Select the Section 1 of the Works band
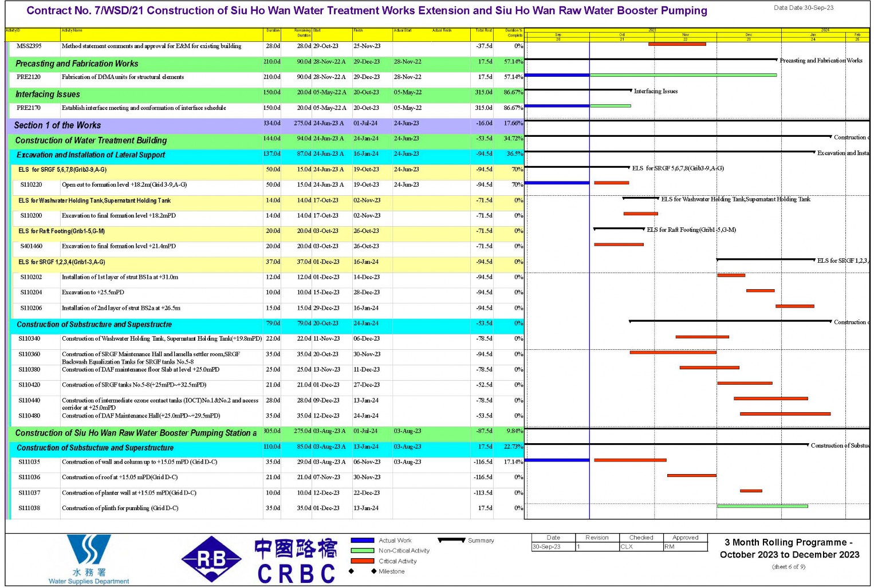874x588 pixels. pyautogui.click(x=266, y=125)
